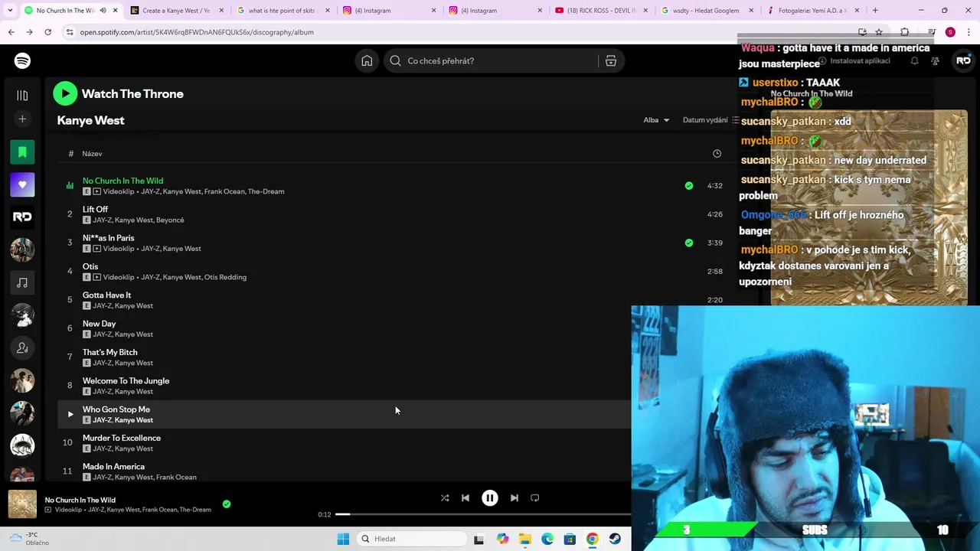Toggle saved checkmark on Ni**as In Paris

[x=689, y=243]
